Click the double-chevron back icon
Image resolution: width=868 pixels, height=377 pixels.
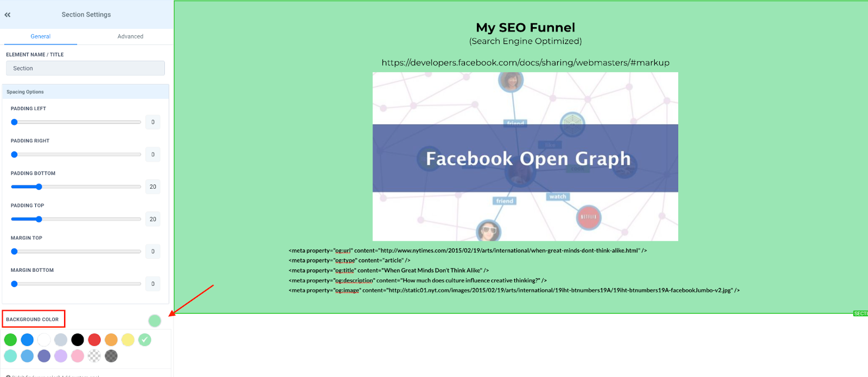coord(8,15)
